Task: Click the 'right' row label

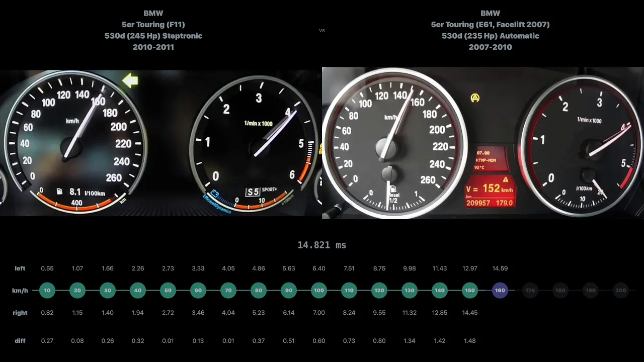Action: (x=20, y=313)
